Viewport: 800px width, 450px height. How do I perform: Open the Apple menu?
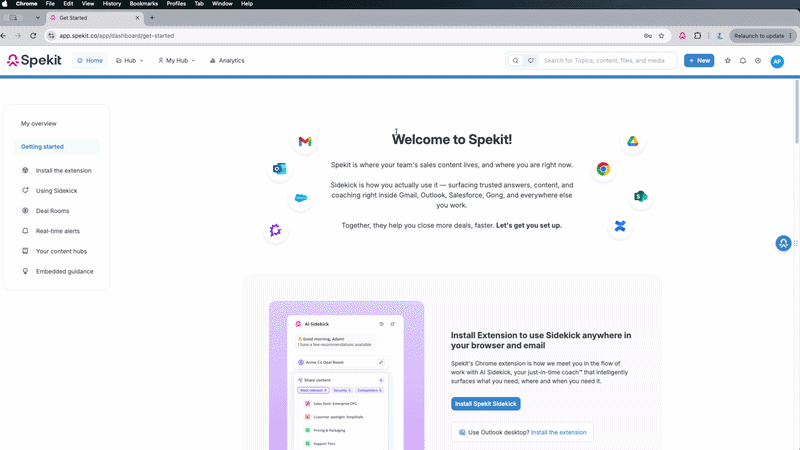click(x=5, y=4)
